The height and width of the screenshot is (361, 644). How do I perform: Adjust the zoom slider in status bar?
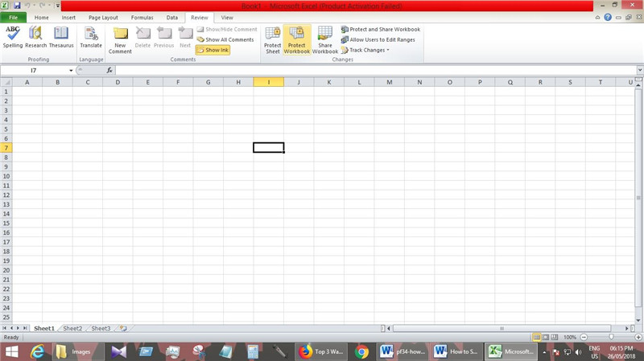coord(611,337)
